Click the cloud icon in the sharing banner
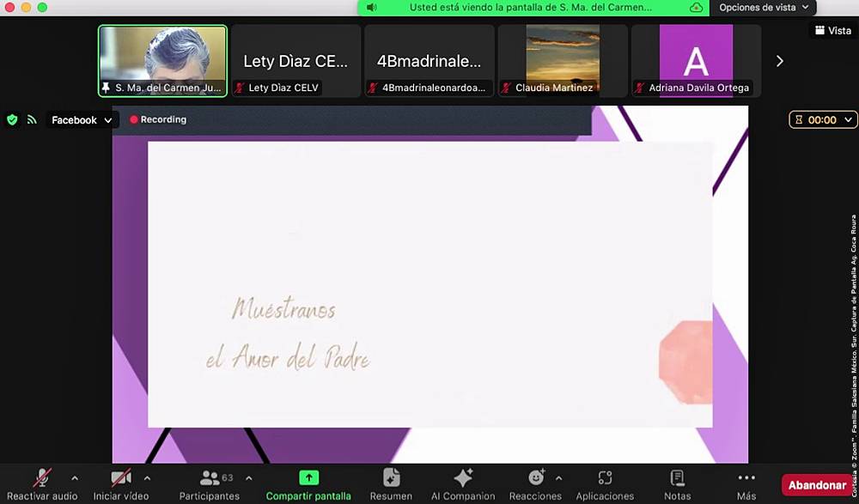 click(x=696, y=8)
